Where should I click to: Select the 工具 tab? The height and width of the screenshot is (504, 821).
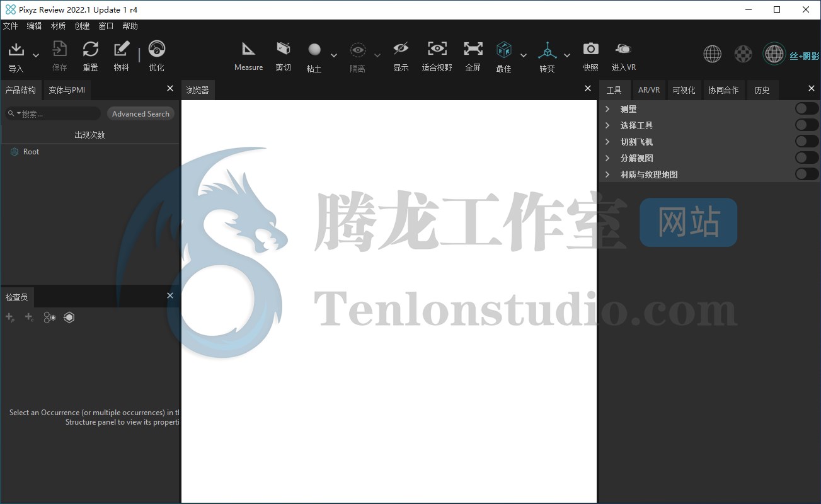click(x=614, y=90)
